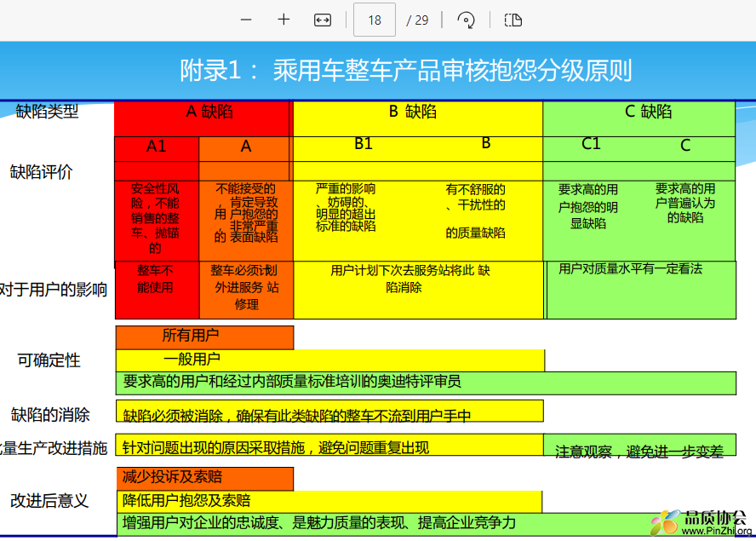Click the green bar '要求高的用户和经过内部质量标准培训的奥迪特评审员'
The width and height of the screenshot is (756, 541).
tap(426, 383)
